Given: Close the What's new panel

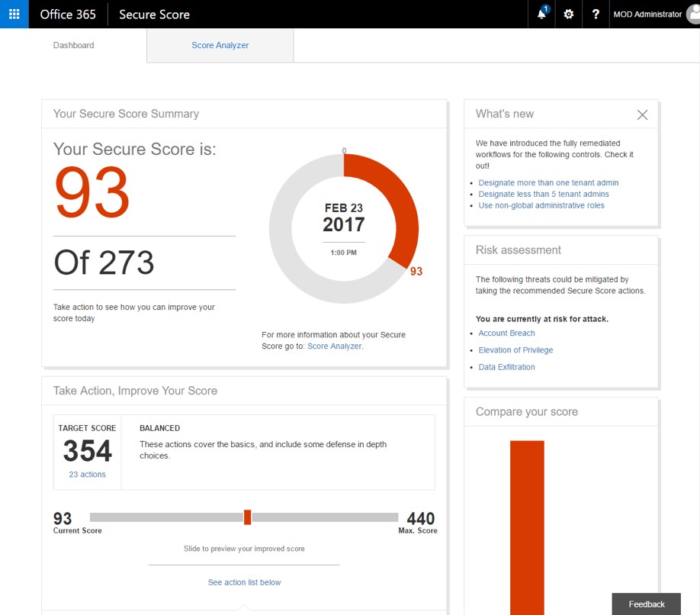Looking at the screenshot, I should tap(642, 114).
